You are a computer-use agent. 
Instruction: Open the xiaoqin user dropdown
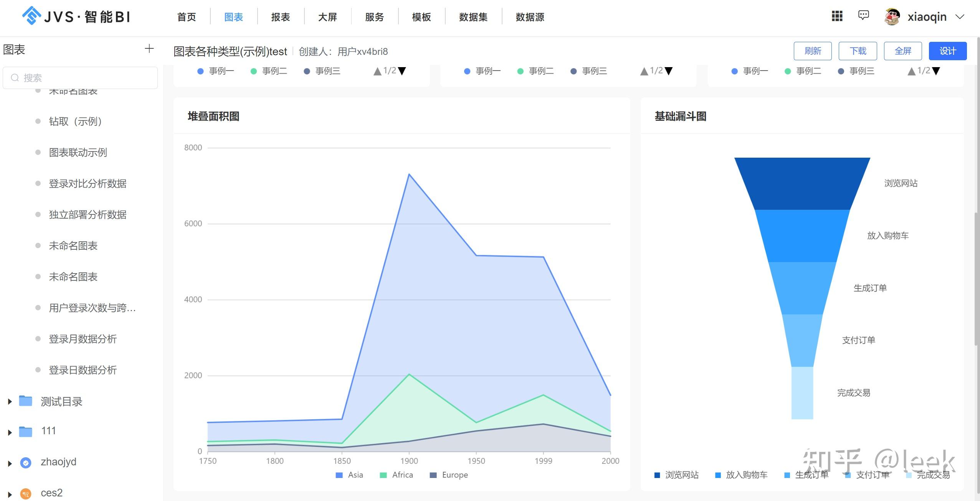pos(960,17)
